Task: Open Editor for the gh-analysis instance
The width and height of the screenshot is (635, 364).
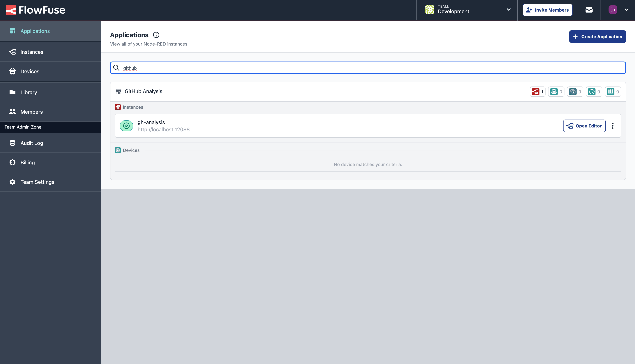Action: click(584, 126)
